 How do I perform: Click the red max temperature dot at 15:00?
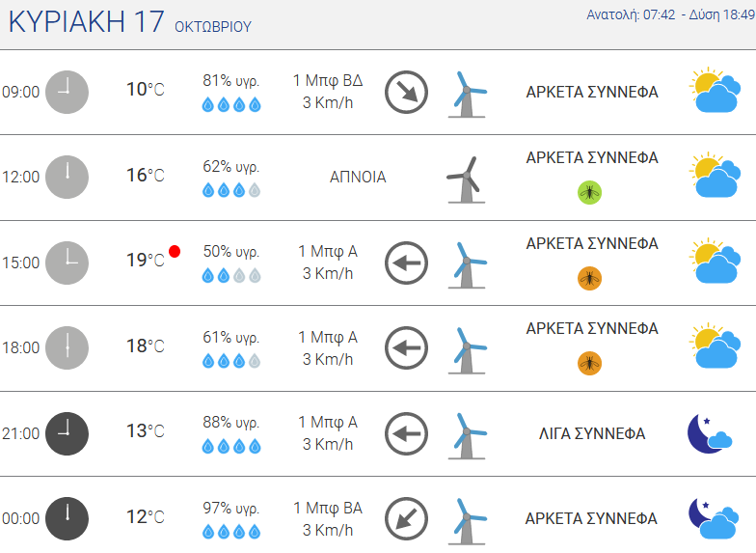point(175,251)
